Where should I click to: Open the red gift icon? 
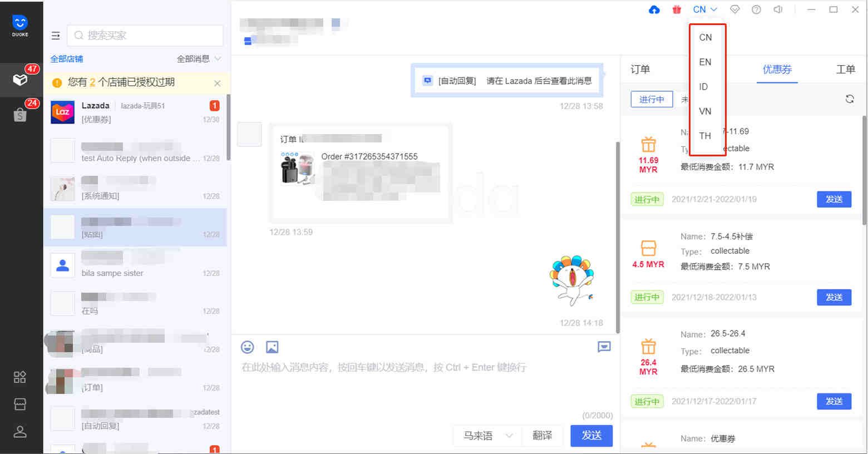coord(677,9)
